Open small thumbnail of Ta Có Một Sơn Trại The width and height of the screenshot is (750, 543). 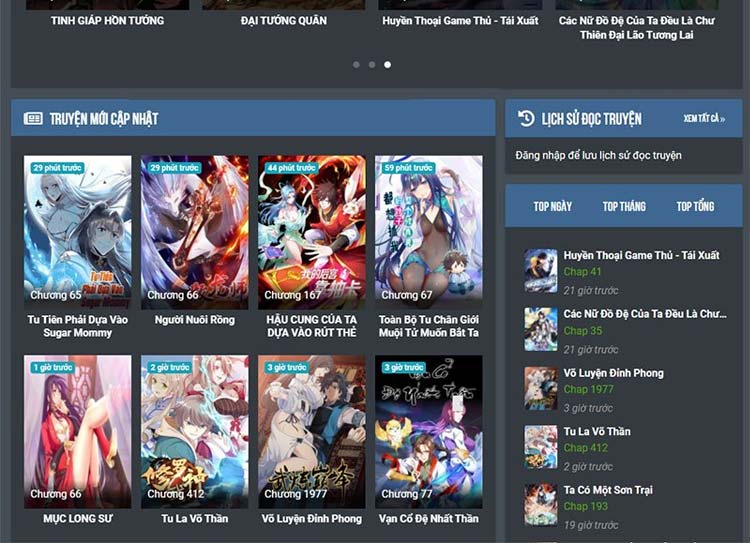(x=541, y=505)
